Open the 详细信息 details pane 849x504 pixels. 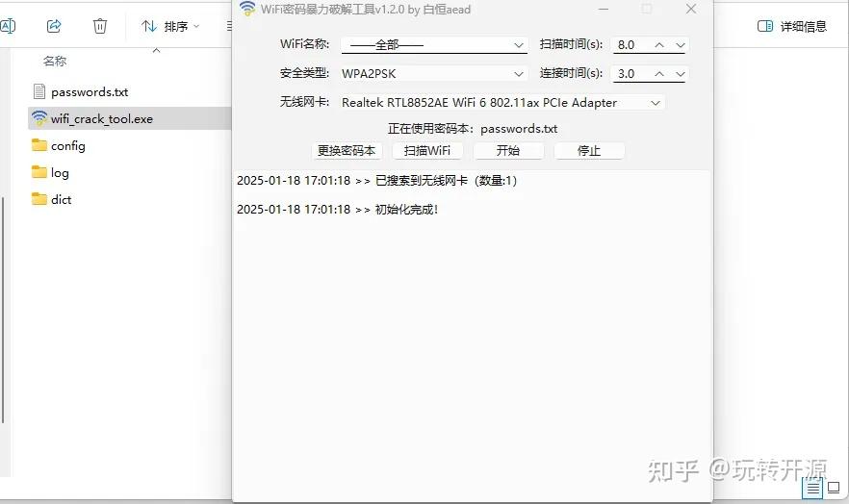pos(791,26)
